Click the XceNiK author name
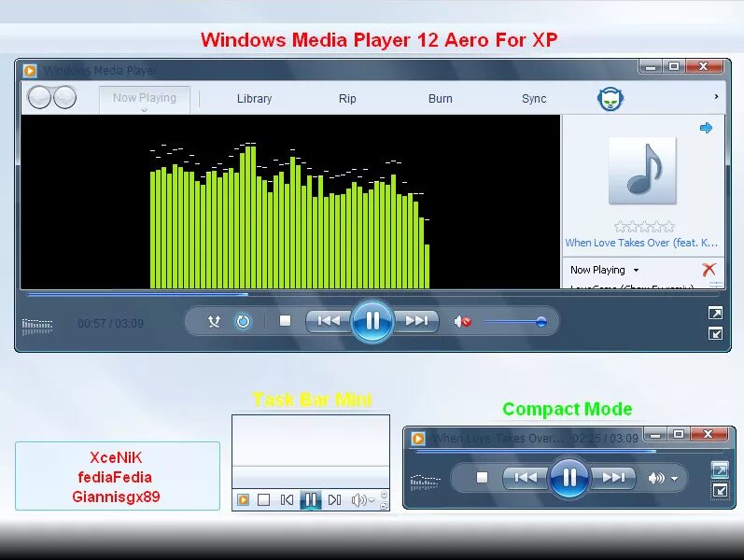 (116, 457)
